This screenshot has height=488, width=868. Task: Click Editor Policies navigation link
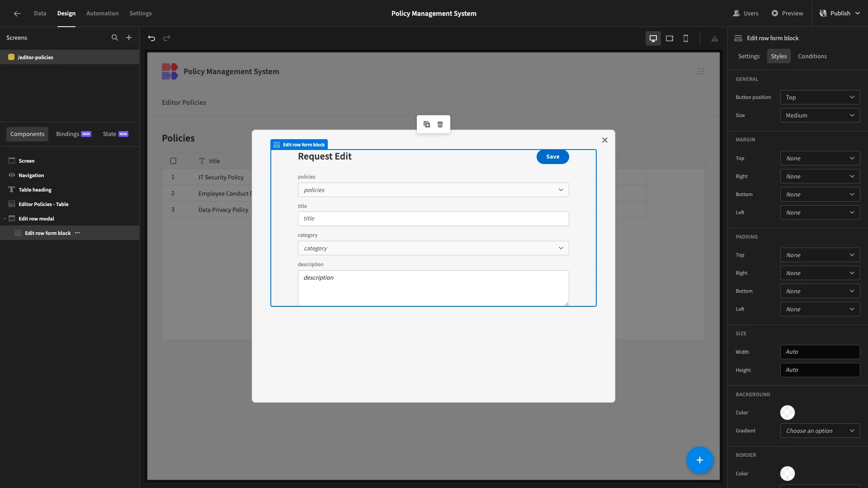click(x=184, y=103)
